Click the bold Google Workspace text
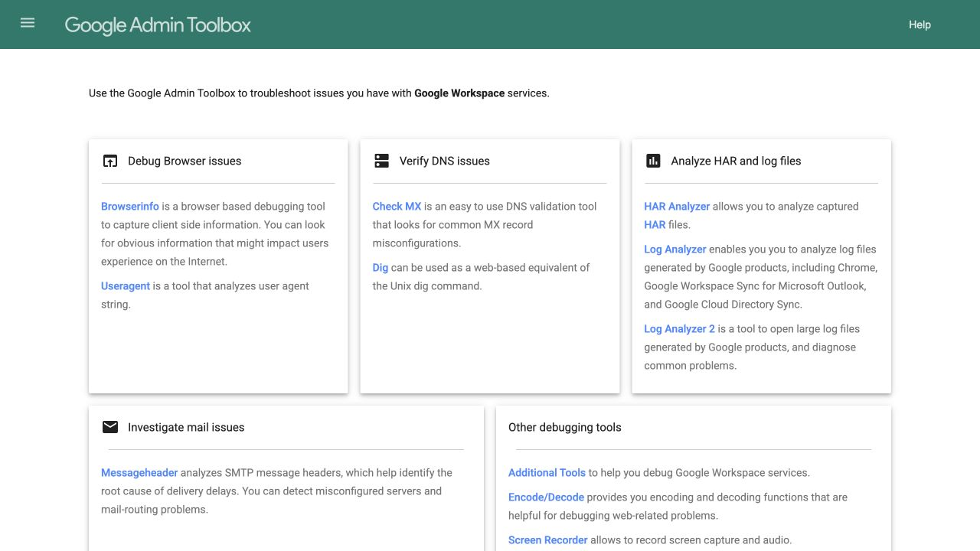Screen dimensions: 980x551 point(459,93)
